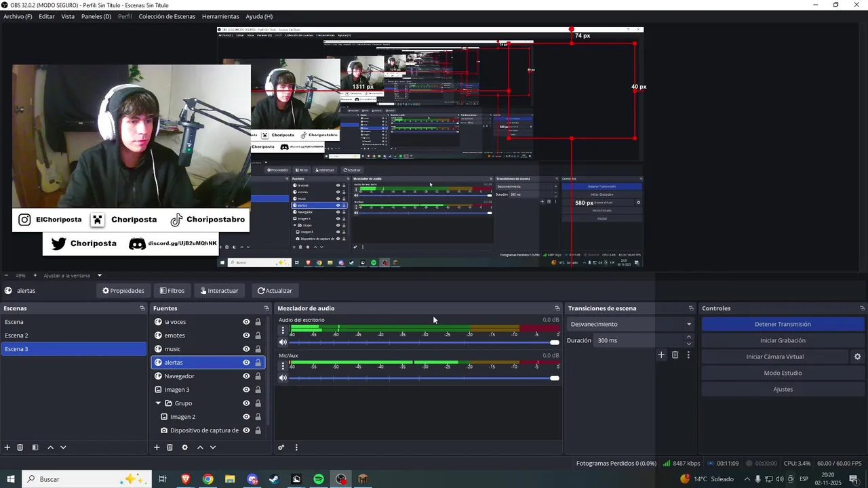This screenshot has width=868, height=488.
Task: Collapse the Grupo source folder
Action: [158, 403]
